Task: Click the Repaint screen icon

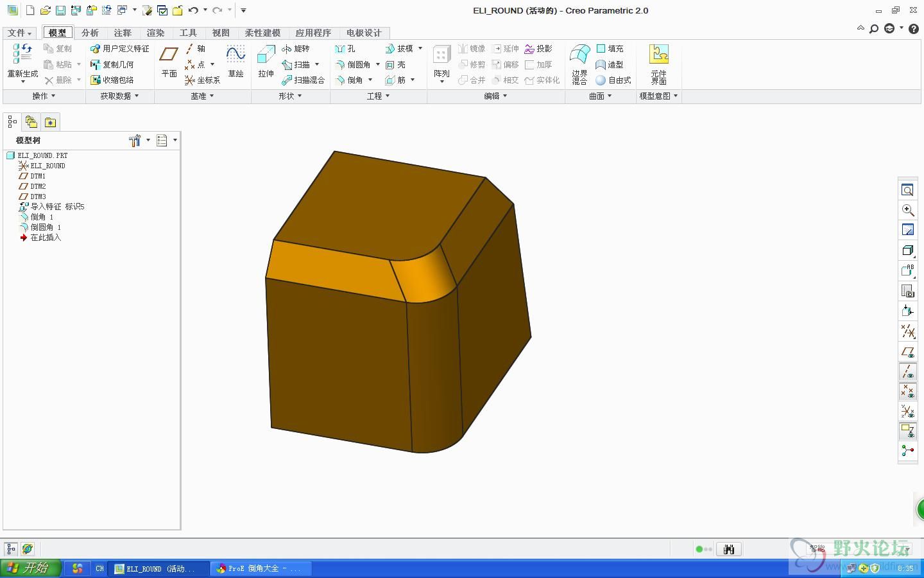Action: coord(907,230)
